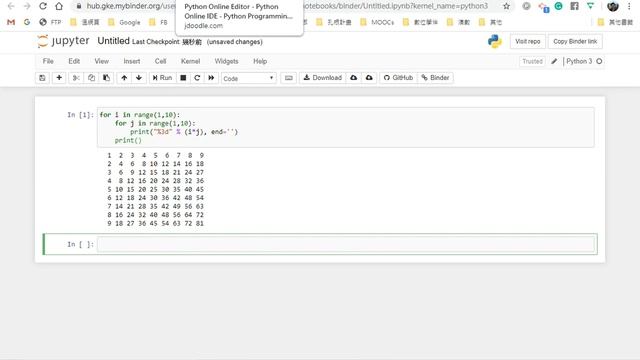Run the selected cell
The image size is (640, 360).
click(162, 78)
